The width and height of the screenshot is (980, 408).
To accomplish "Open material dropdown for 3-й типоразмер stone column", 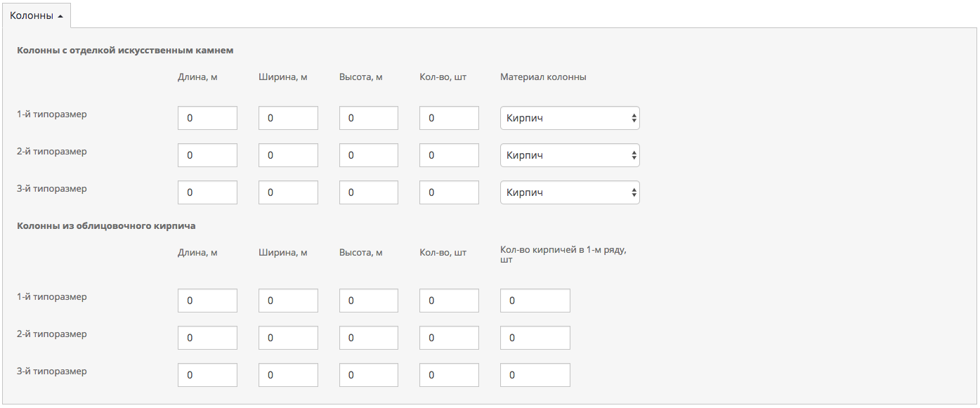I will click(x=569, y=192).
